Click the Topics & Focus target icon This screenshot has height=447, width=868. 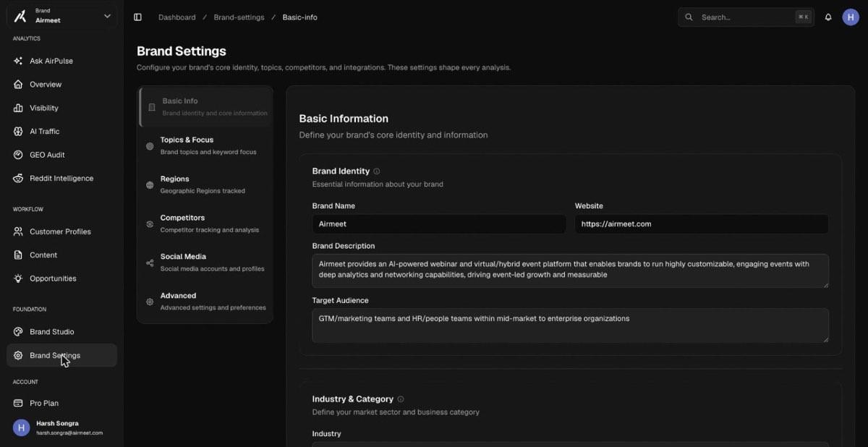point(150,146)
